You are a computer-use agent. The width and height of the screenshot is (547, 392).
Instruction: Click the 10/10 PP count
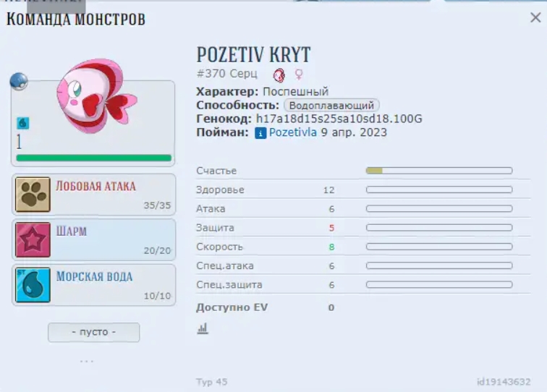pos(157,296)
